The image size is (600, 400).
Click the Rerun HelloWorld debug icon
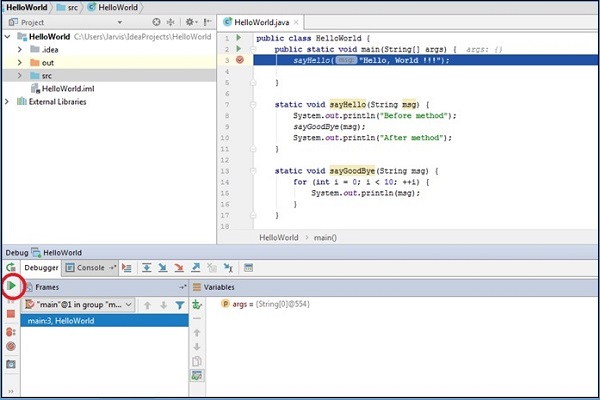point(10,268)
